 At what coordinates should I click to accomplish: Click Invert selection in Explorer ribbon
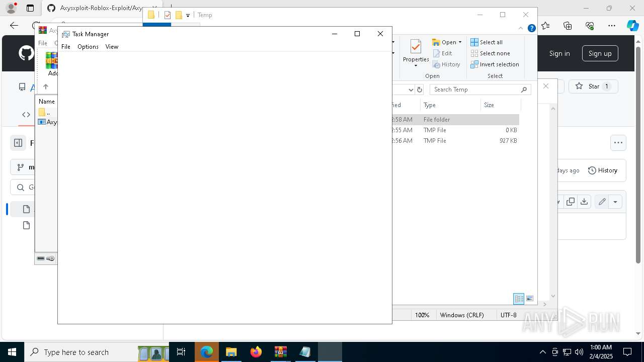(495, 64)
